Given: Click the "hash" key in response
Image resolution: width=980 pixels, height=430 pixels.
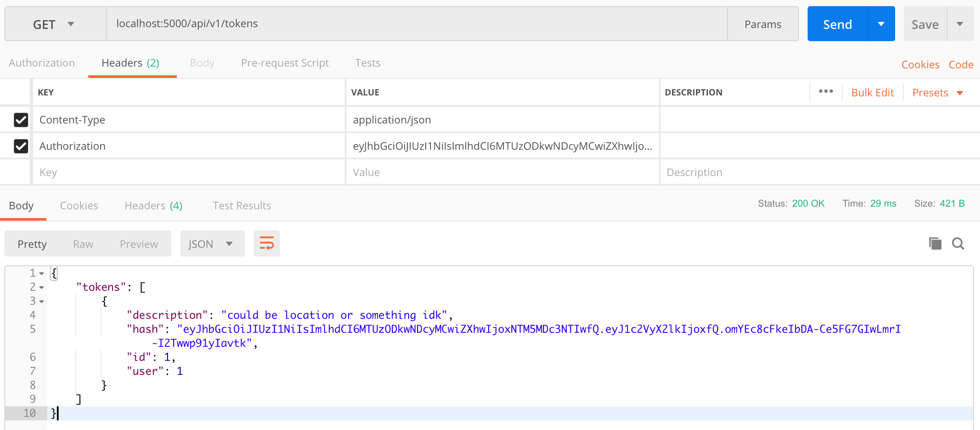Looking at the screenshot, I should [x=145, y=329].
